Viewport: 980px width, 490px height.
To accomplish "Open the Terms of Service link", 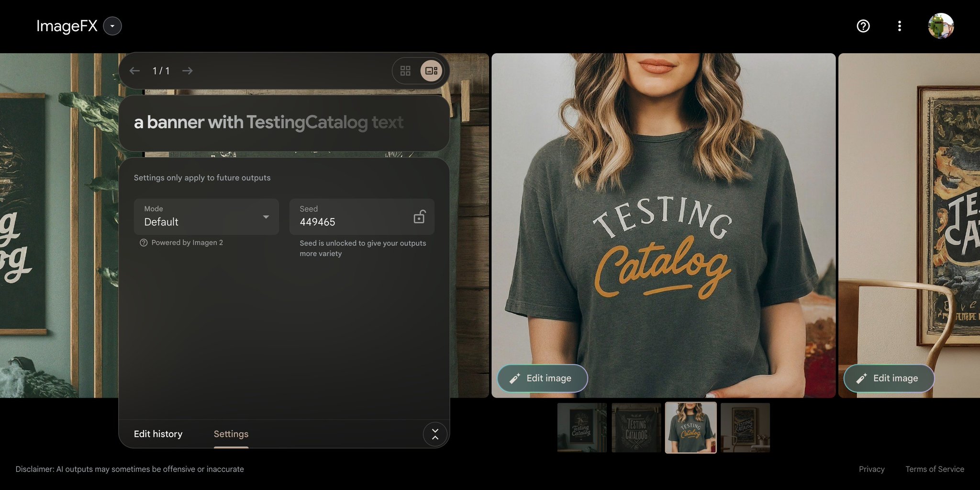I will [x=935, y=469].
